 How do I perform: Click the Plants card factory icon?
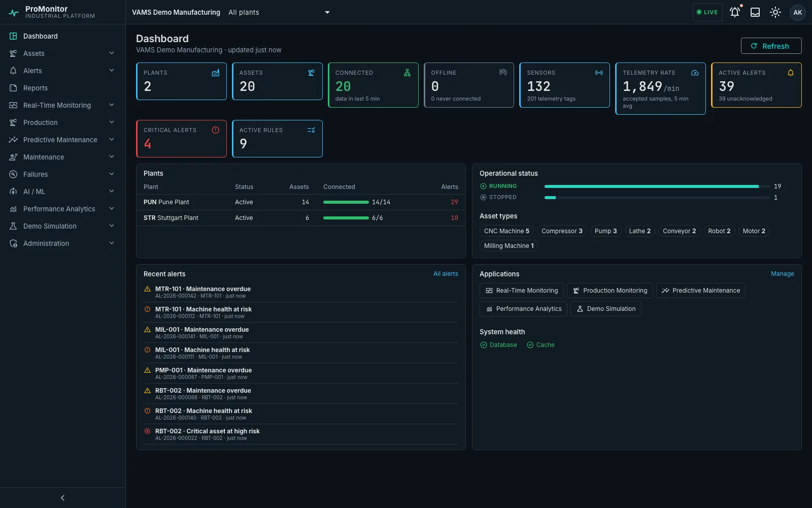(x=216, y=73)
